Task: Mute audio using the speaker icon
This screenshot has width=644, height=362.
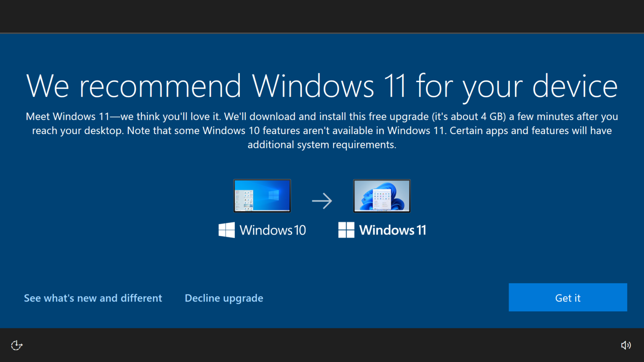Action: [626, 345]
